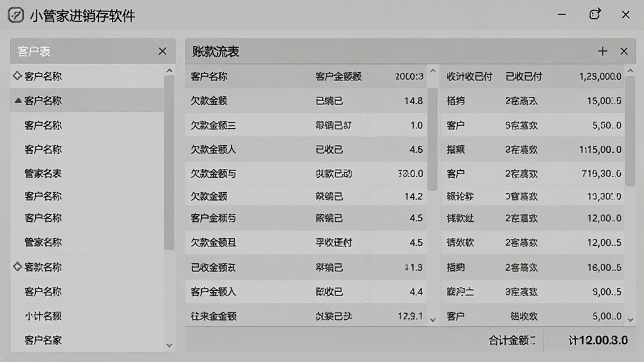Open the 小计名额 tree item
Viewport: 644px width, 362px height.
(x=43, y=316)
